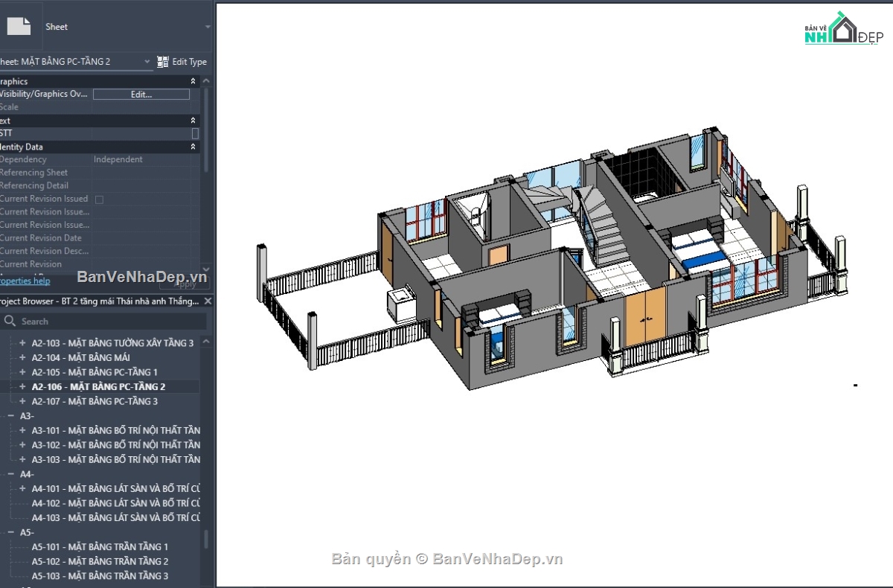The height and width of the screenshot is (588, 893).
Task: Expand the A3-102 sheet node
Action: 22,445
